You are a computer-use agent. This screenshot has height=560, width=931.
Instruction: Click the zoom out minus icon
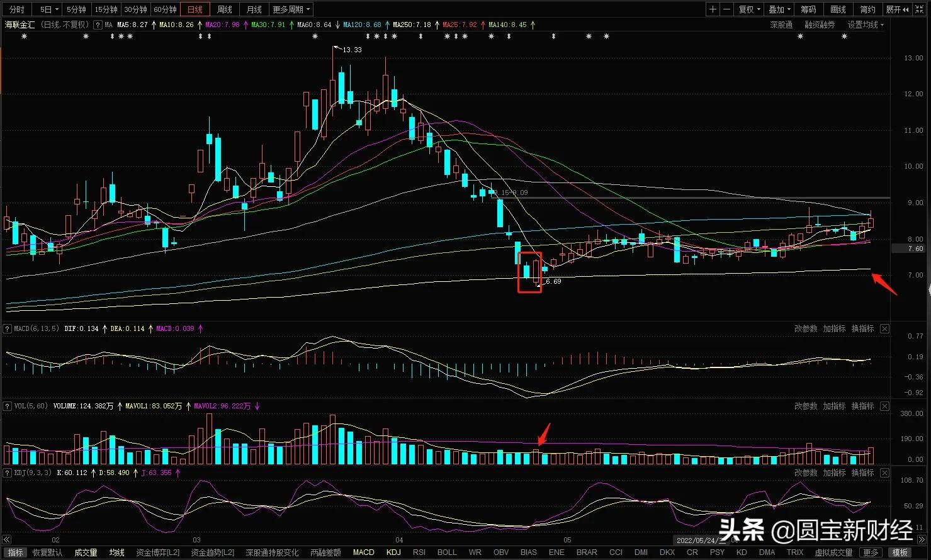coord(727,9)
